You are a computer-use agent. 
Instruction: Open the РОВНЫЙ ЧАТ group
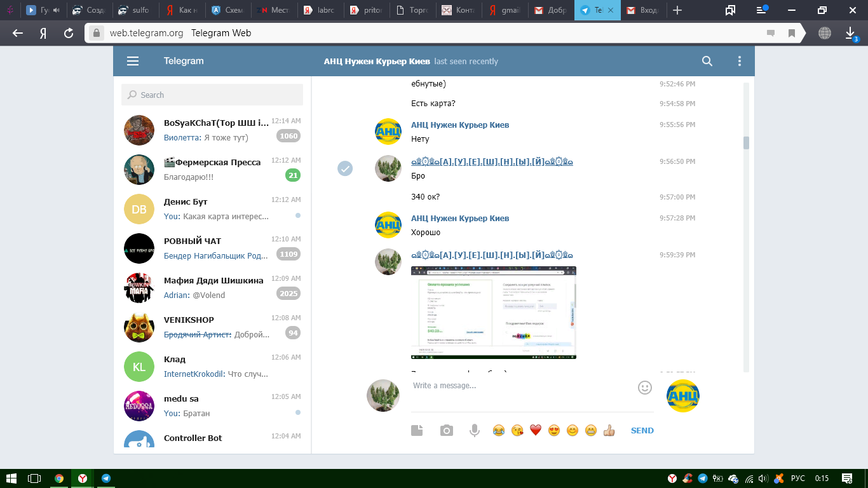pos(212,248)
